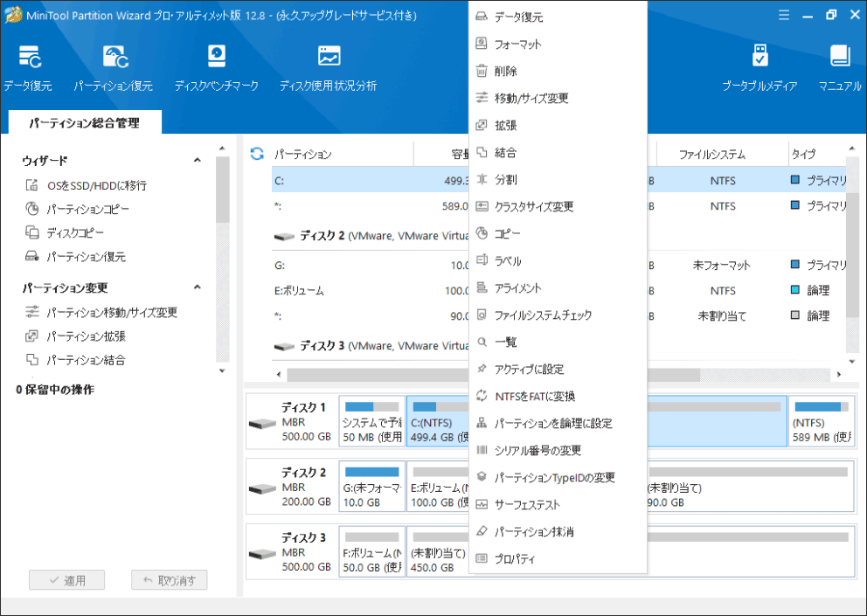Choose パーティションTypeIDの変更 from context menu
The image size is (867, 616).
point(558,477)
